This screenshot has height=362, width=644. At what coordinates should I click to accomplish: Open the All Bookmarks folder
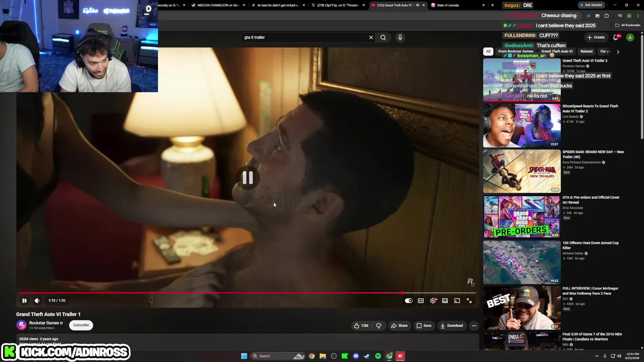pos(627,25)
